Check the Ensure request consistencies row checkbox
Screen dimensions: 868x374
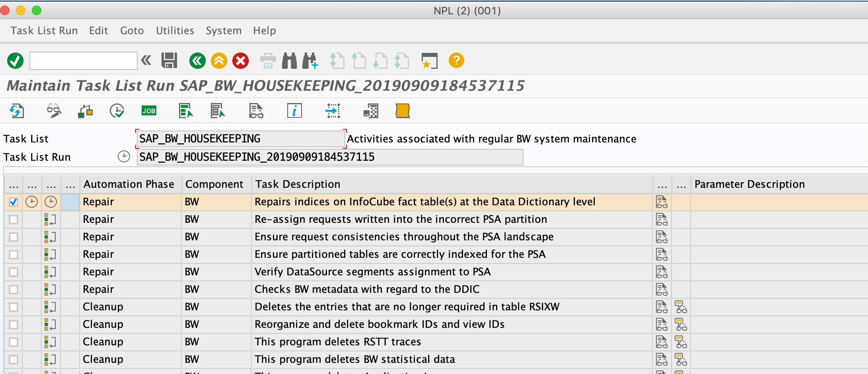(14, 237)
